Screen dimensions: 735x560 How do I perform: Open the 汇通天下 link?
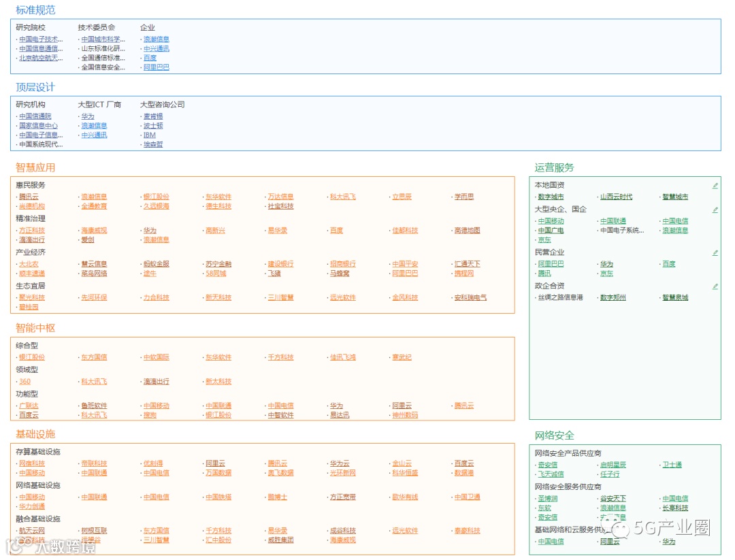coord(468,264)
